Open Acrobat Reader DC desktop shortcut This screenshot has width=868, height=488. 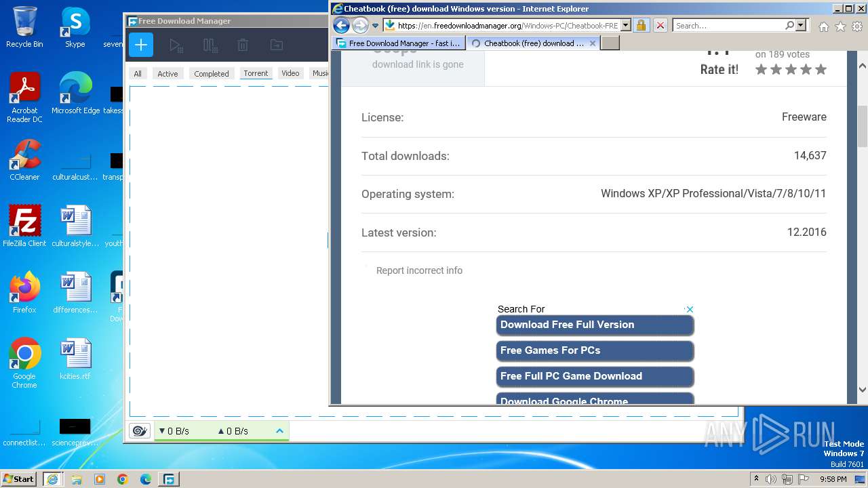pos(24,98)
